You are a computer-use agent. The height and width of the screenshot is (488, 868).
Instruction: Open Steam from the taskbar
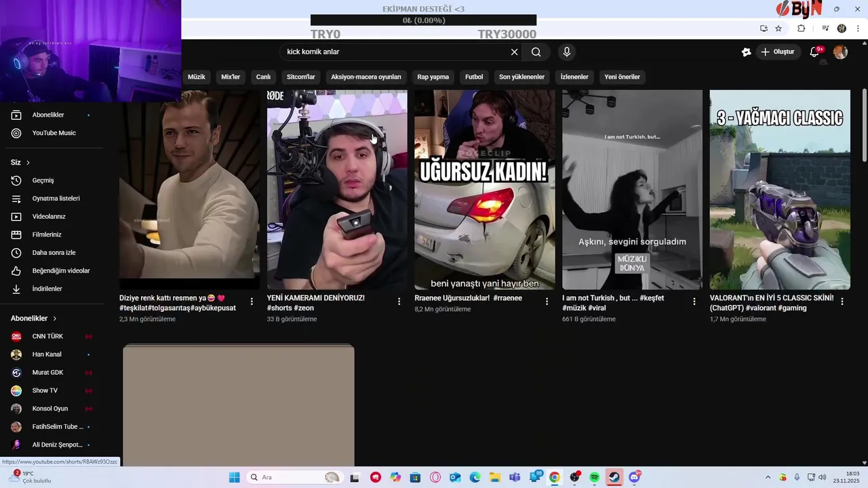614,477
